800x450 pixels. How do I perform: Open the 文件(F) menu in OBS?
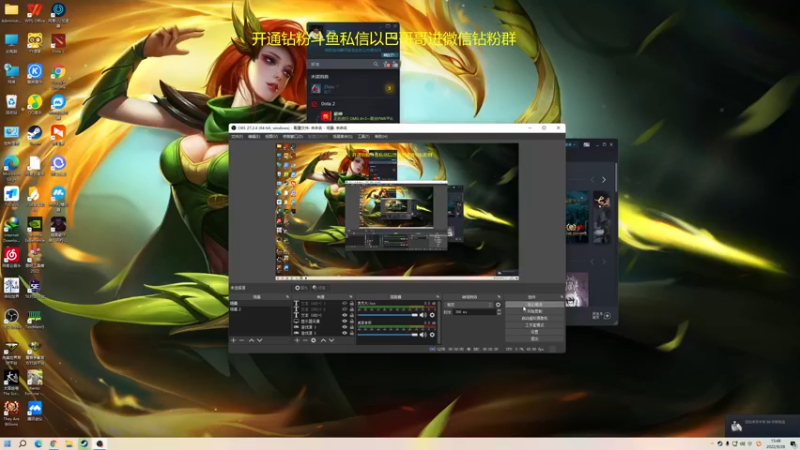click(237, 137)
